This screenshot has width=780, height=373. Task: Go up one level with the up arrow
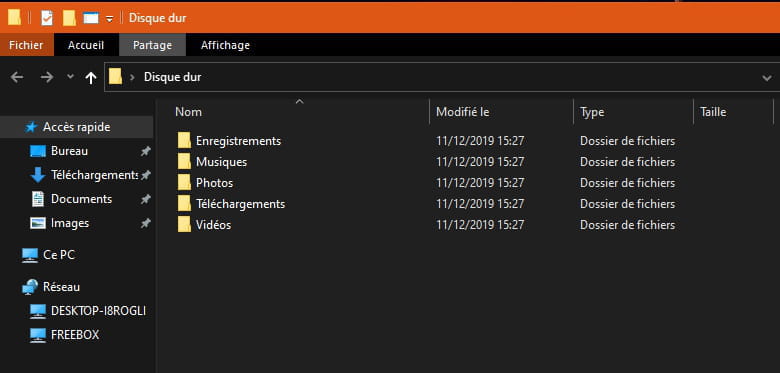click(91, 78)
